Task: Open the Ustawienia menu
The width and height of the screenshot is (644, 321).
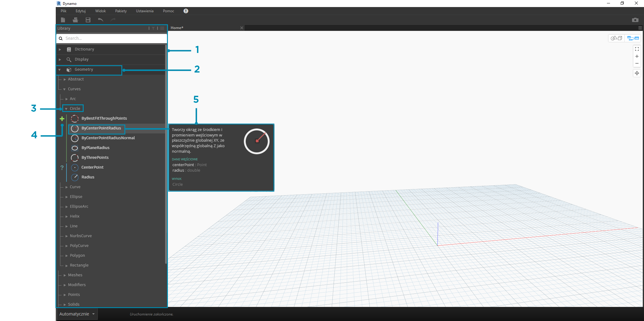Action: coord(145,11)
